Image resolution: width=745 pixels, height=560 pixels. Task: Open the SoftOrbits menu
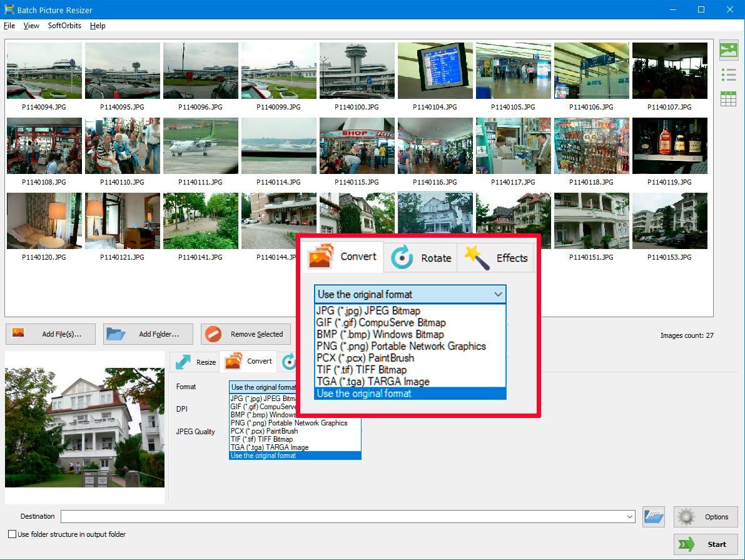(64, 26)
